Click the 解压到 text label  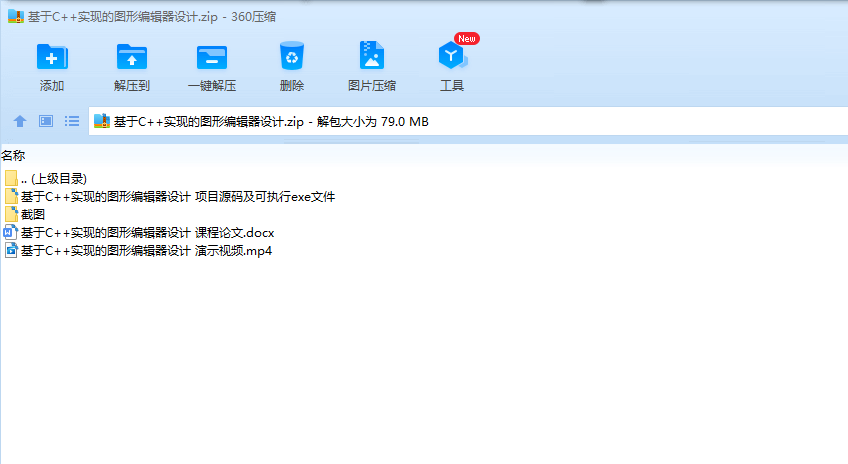131,85
